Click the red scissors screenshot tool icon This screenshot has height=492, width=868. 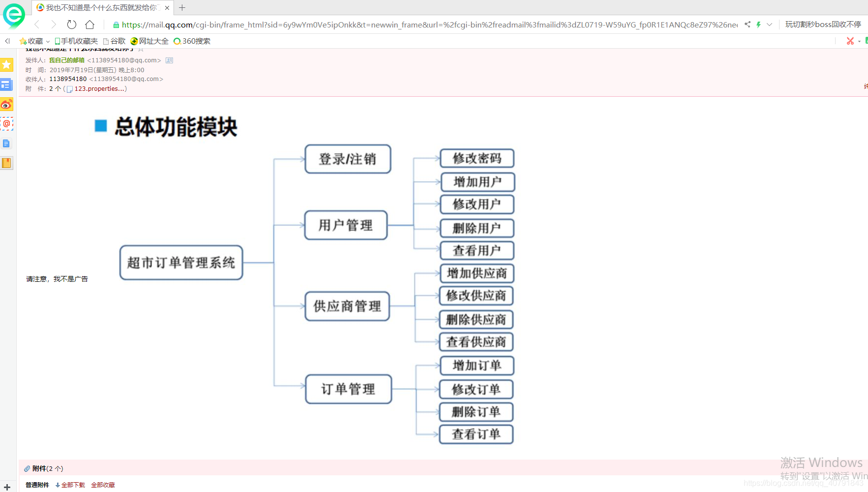point(850,41)
